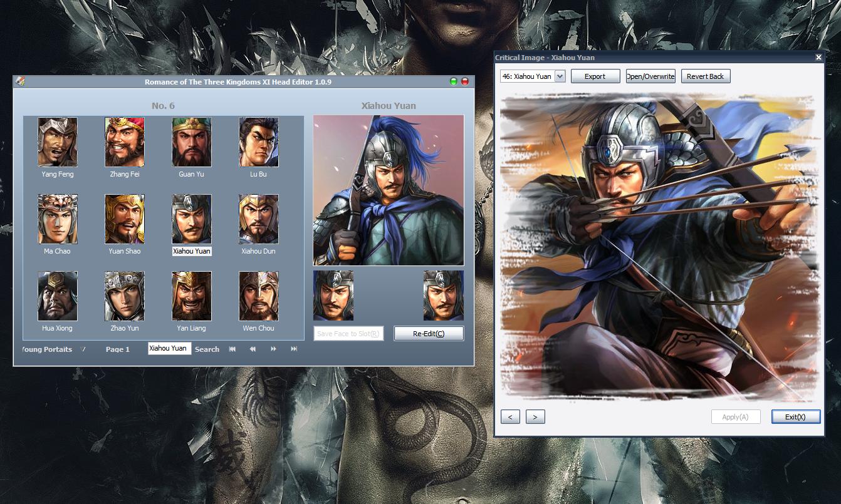Click 'Lu Bu' name label
The width and height of the screenshot is (841, 504).
pos(258,174)
